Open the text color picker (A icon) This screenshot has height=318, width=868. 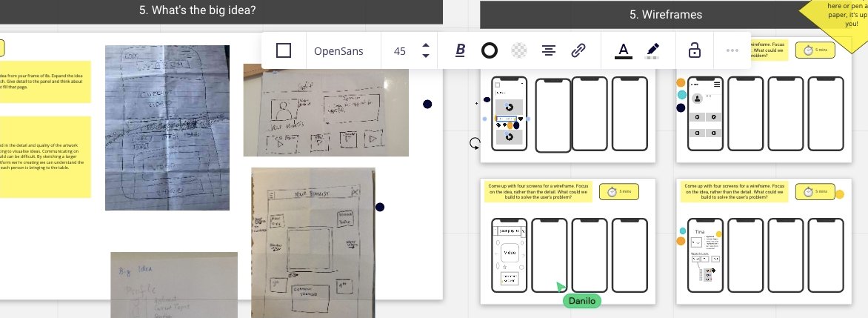pyautogui.click(x=624, y=51)
